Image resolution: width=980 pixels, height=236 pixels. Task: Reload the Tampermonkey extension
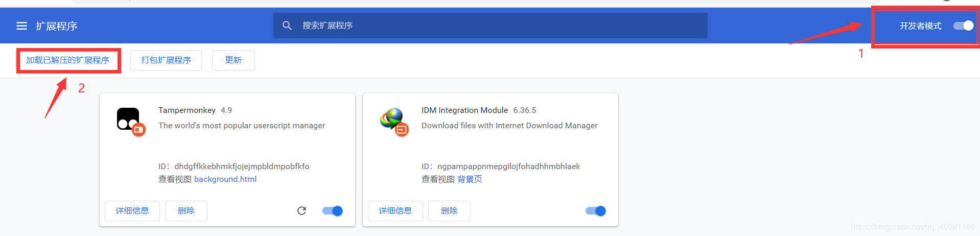pyautogui.click(x=302, y=211)
